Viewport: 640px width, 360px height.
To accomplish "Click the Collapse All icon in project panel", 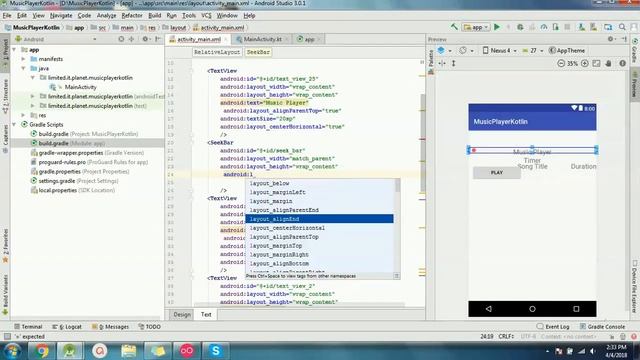I will (x=131, y=39).
